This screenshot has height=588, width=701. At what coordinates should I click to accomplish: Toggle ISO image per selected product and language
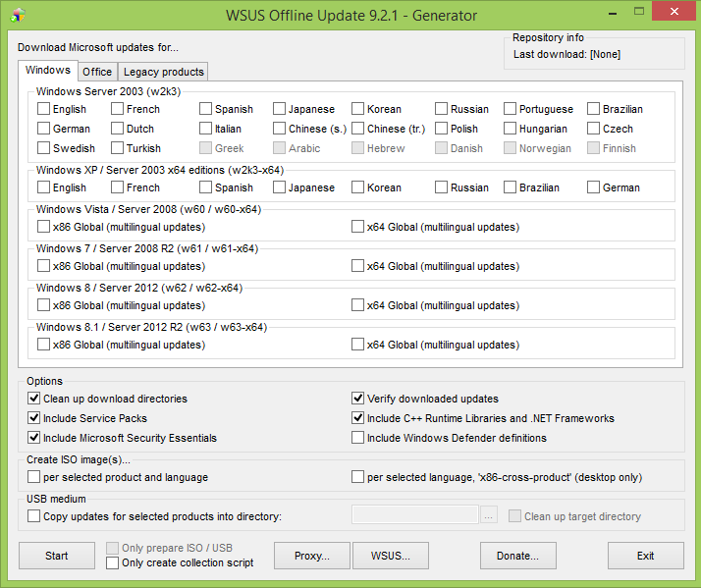(x=34, y=477)
